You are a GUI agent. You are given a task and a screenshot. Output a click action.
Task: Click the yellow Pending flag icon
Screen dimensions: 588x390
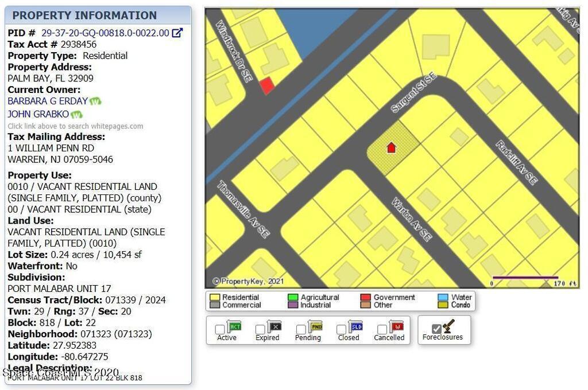point(315,327)
